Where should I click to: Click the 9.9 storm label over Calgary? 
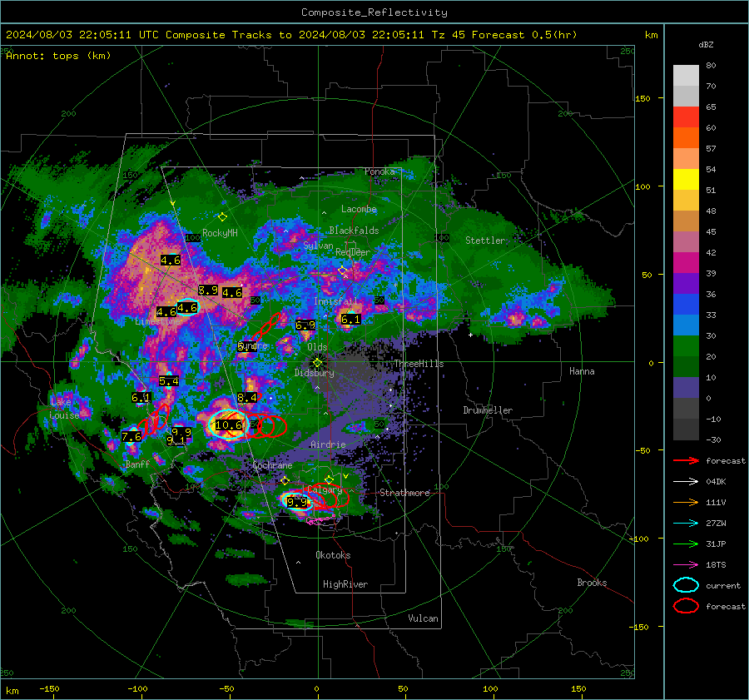point(298,502)
